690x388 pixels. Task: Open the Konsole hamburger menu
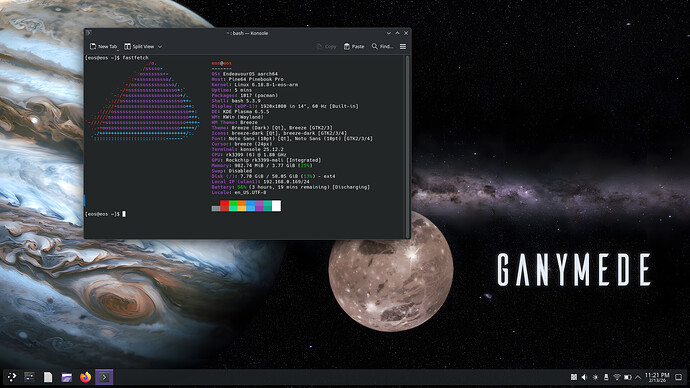coord(403,46)
